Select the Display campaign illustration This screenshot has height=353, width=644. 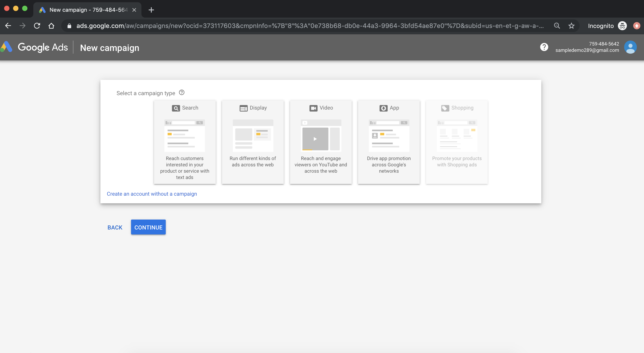click(x=253, y=135)
